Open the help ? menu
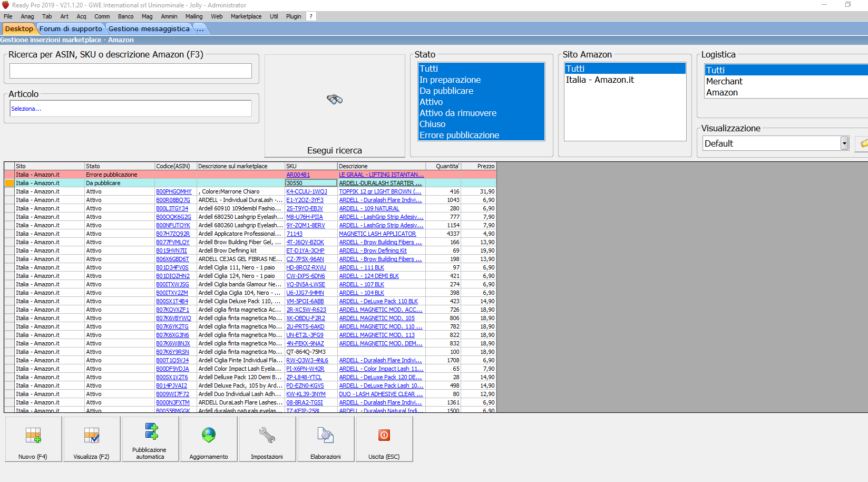 point(311,16)
